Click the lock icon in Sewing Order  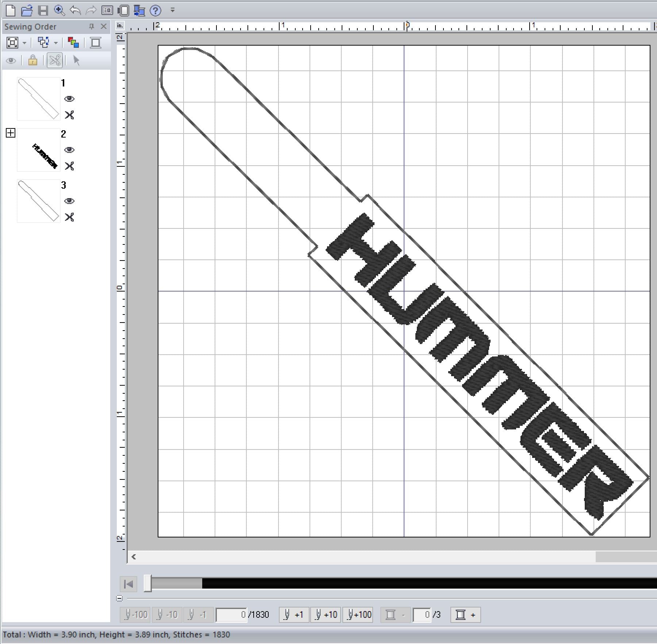coord(33,60)
